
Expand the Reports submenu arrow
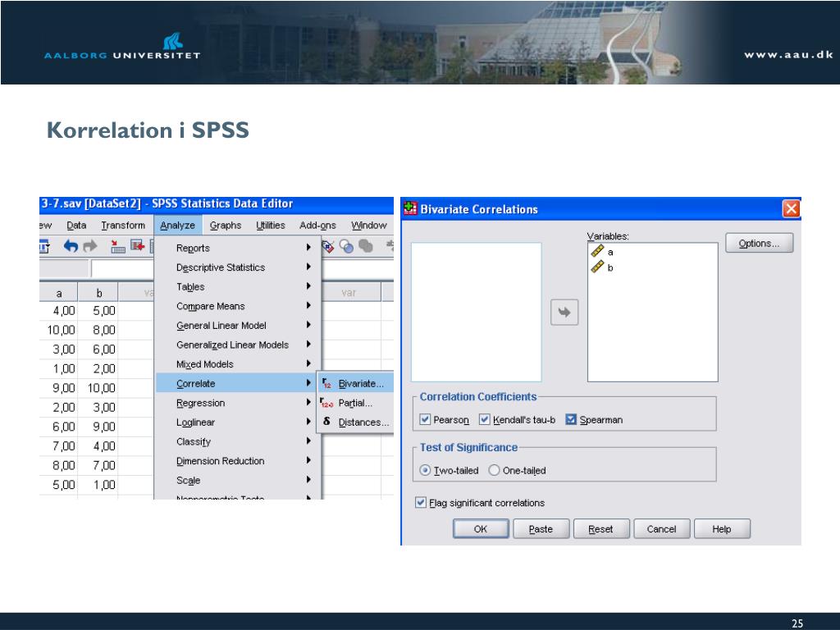coord(308,248)
